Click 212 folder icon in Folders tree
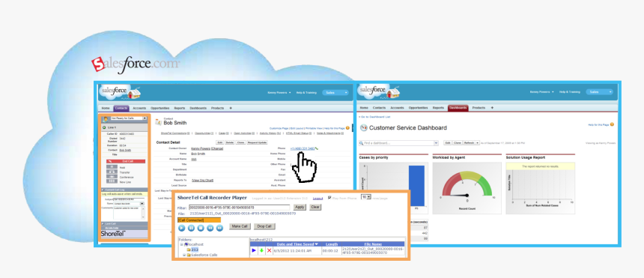The width and height of the screenshot is (644, 278). [x=189, y=250]
